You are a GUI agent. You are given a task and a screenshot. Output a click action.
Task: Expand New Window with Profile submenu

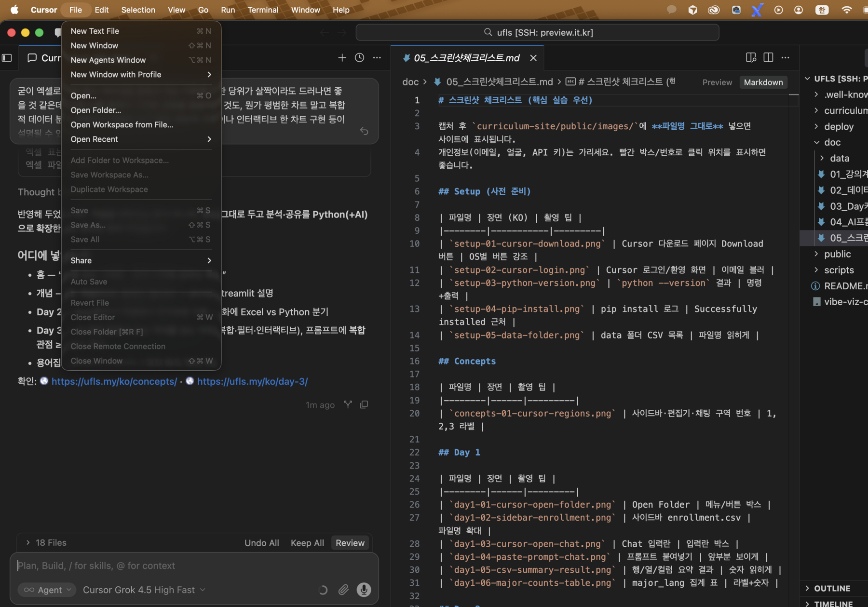click(x=141, y=74)
